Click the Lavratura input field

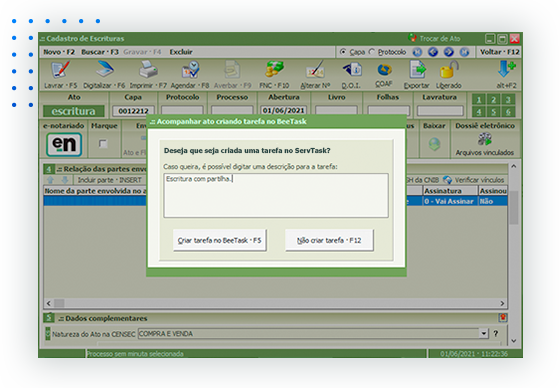point(440,111)
